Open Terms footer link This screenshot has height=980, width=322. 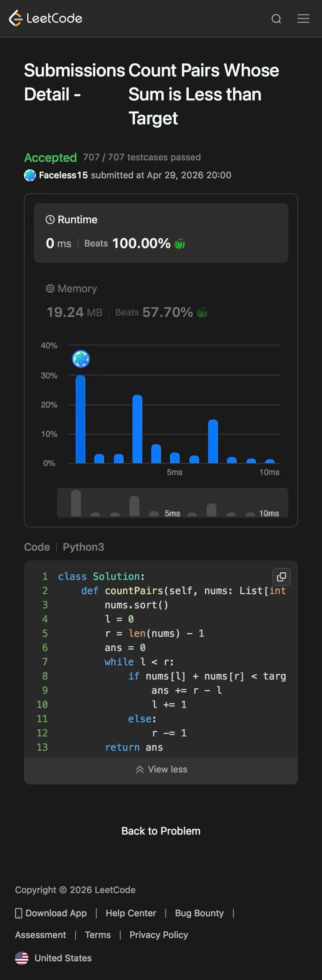click(x=98, y=935)
